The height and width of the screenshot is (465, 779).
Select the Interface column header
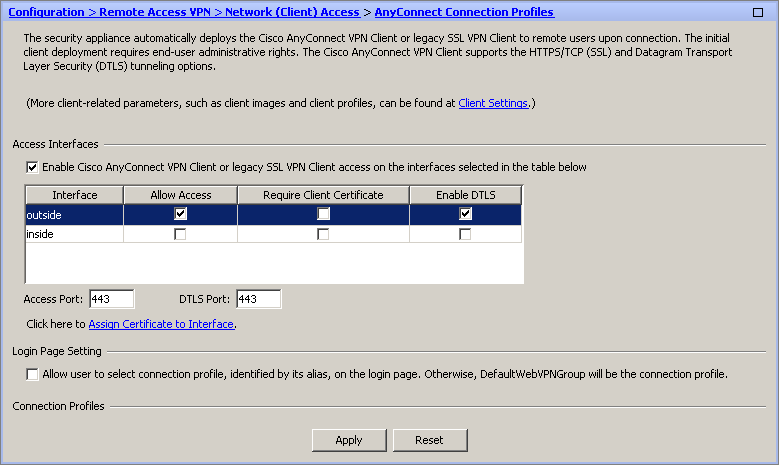[x=75, y=195]
